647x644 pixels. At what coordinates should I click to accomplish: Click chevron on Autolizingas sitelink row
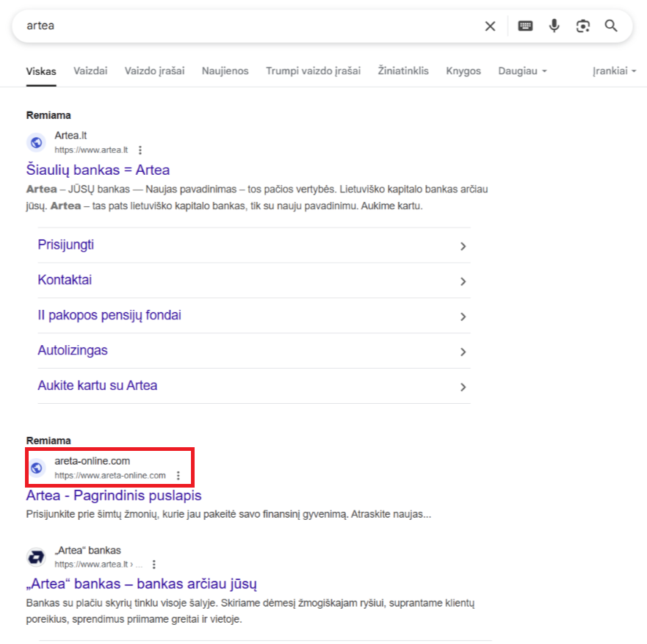click(x=463, y=352)
